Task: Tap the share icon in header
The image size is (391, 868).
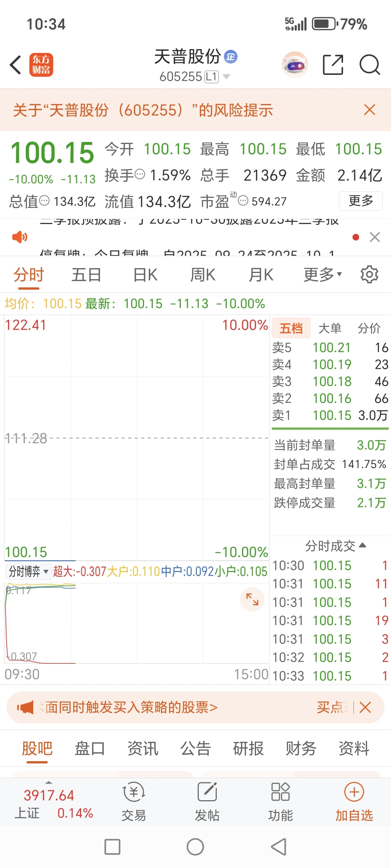Action: click(333, 65)
